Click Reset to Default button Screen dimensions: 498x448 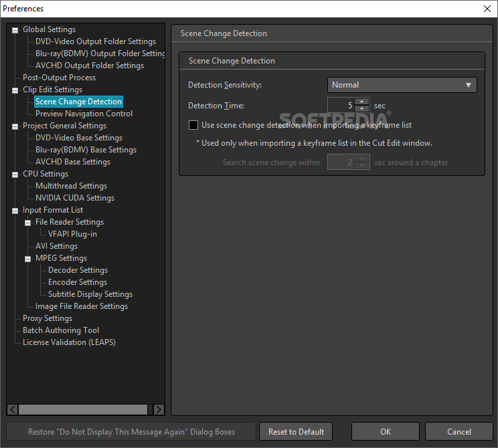pos(296,431)
